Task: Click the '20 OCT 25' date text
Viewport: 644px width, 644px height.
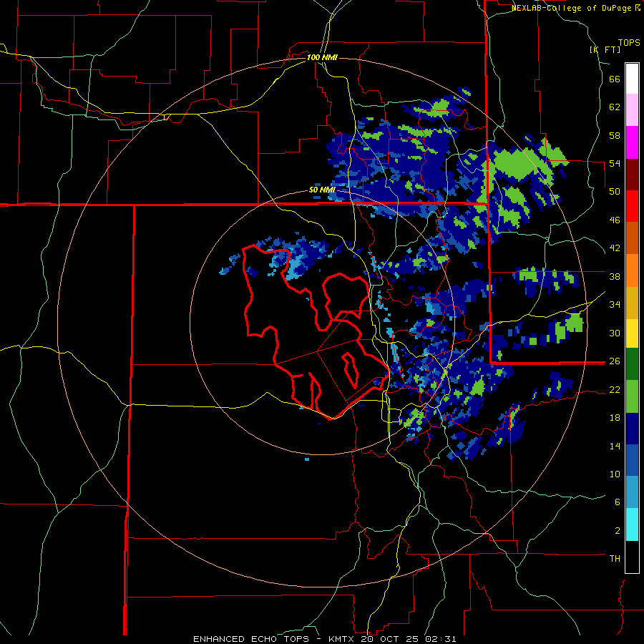Action: click(x=391, y=639)
